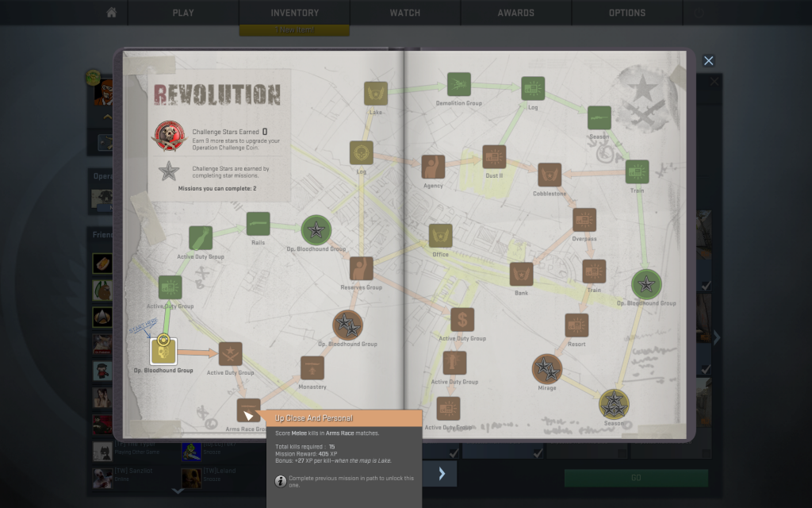
Task: Open the highlighted START HERE mission node
Action: coord(163,350)
